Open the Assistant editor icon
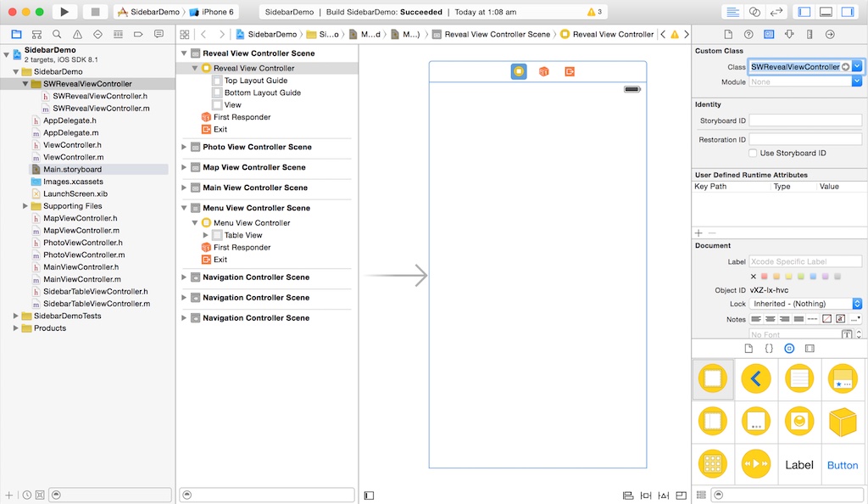The height and width of the screenshot is (504, 868). tap(754, 10)
